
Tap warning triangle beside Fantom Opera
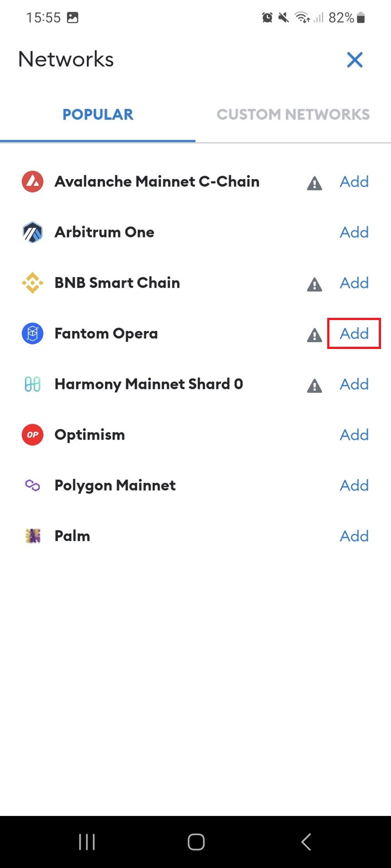click(x=315, y=335)
